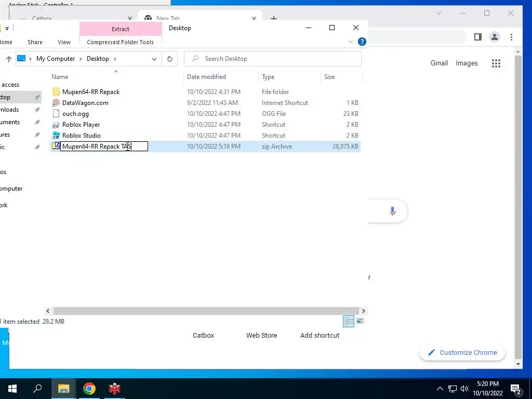Click the Customize Chrome button
532x399 pixels.
coord(462,353)
